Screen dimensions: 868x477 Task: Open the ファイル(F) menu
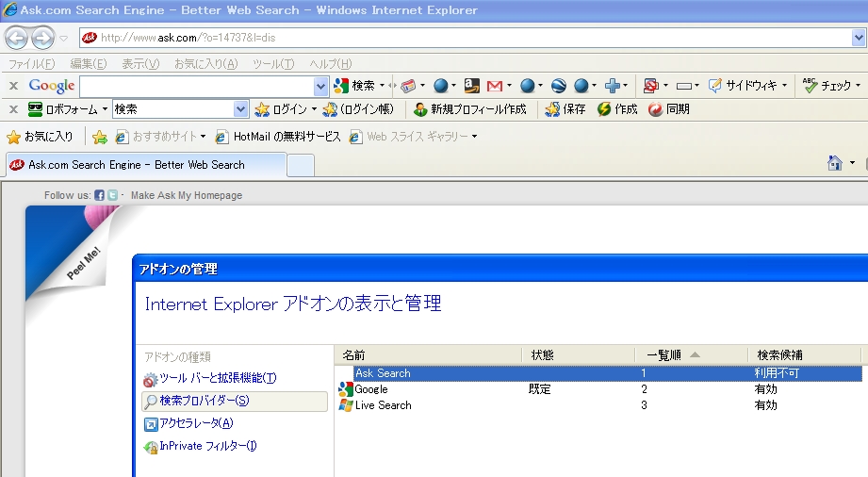[x=31, y=64]
